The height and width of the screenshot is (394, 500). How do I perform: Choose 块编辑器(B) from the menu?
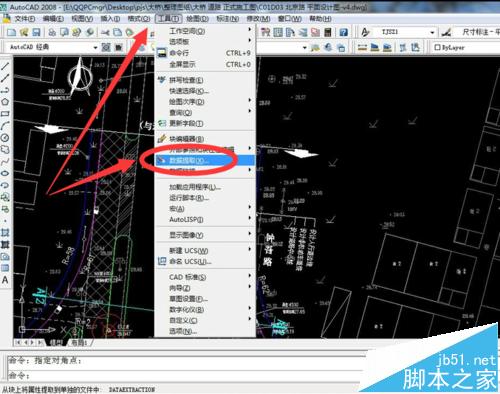pyautogui.click(x=205, y=139)
